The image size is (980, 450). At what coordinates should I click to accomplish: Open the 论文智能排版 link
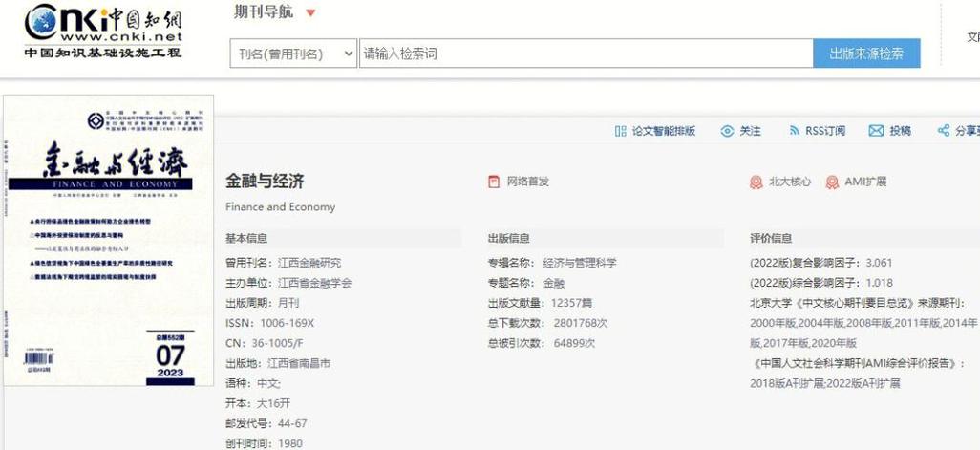663,131
